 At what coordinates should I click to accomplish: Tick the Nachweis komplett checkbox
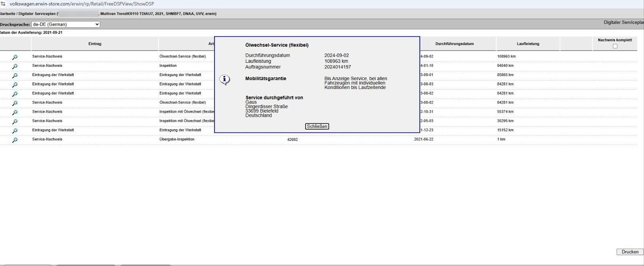click(615, 46)
